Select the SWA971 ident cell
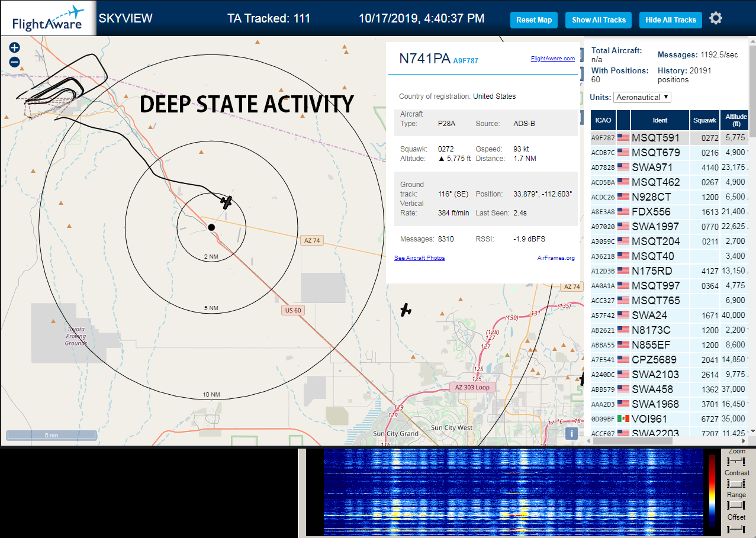 [660, 167]
